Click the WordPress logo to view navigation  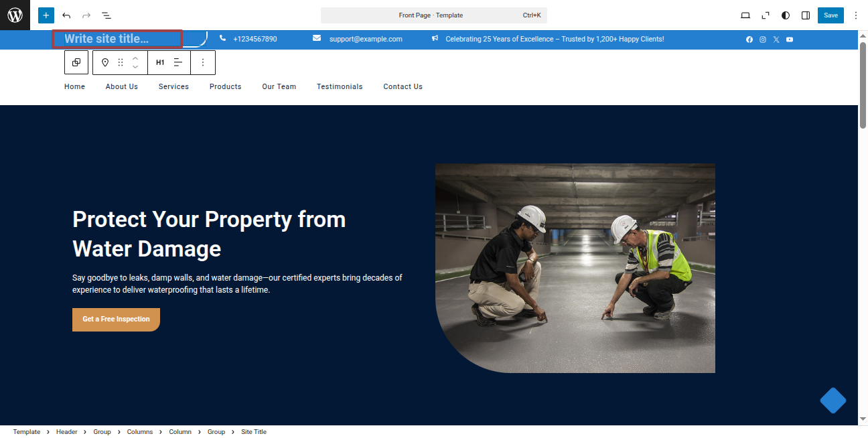click(x=15, y=15)
